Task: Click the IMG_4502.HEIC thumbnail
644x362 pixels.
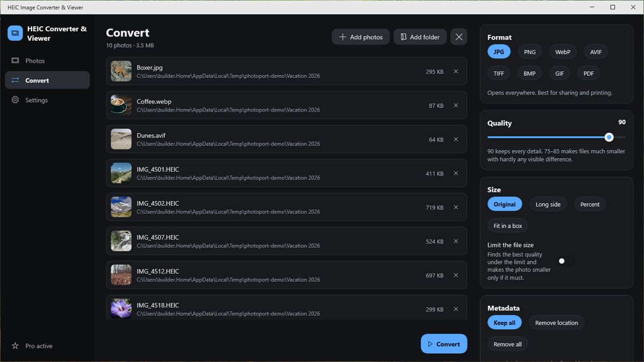Action: click(x=121, y=207)
